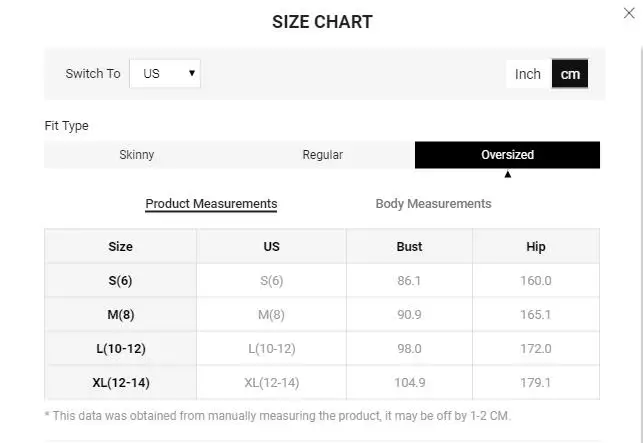Select the M(8) size row
The image size is (643, 443).
pos(120,315)
